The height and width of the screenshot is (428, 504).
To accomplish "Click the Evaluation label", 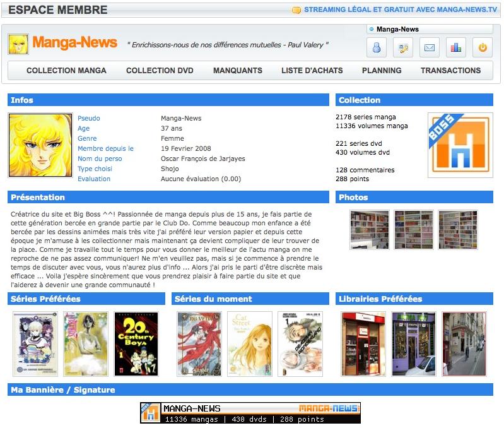I will pyautogui.click(x=94, y=179).
